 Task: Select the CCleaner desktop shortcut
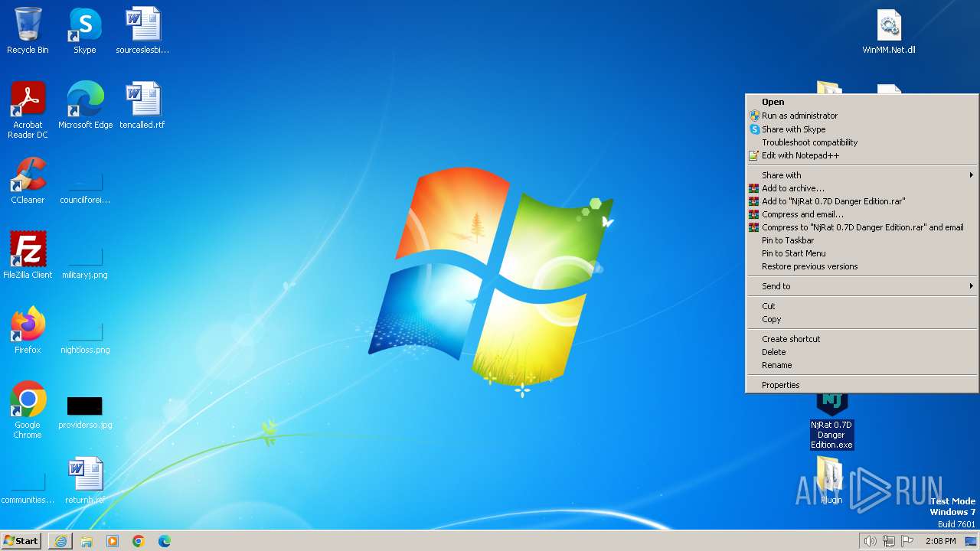point(28,181)
